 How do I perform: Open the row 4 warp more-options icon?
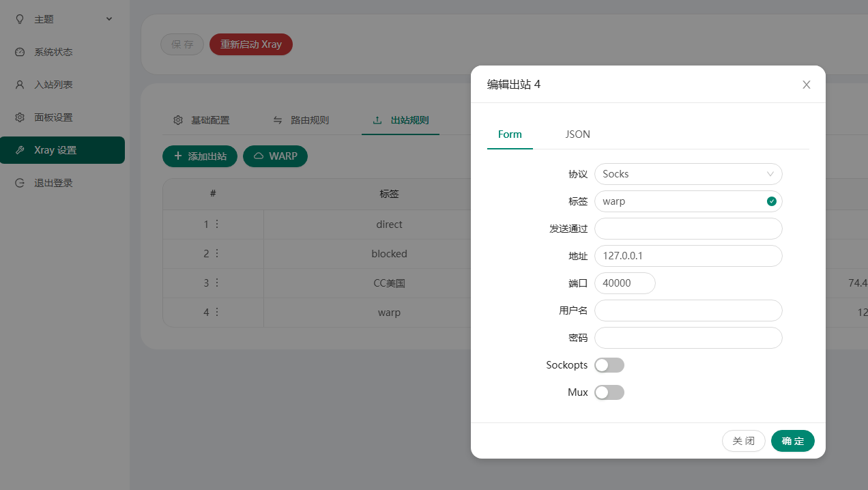coord(217,312)
